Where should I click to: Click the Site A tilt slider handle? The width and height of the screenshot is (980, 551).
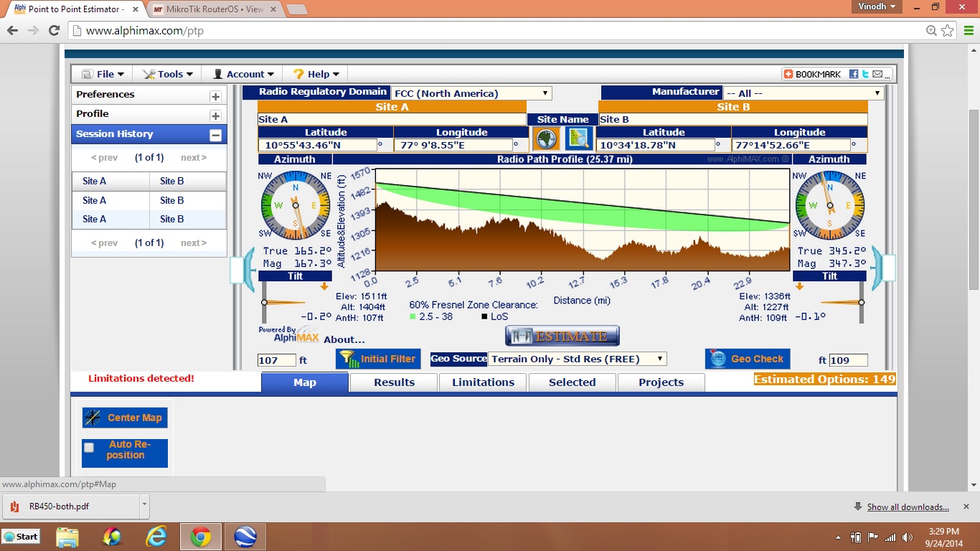pos(264,302)
